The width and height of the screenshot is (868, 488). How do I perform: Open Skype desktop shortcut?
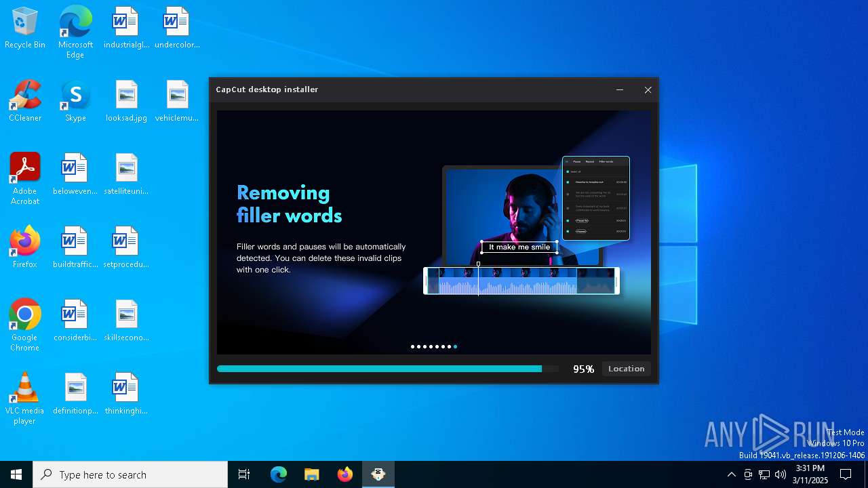(75, 102)
